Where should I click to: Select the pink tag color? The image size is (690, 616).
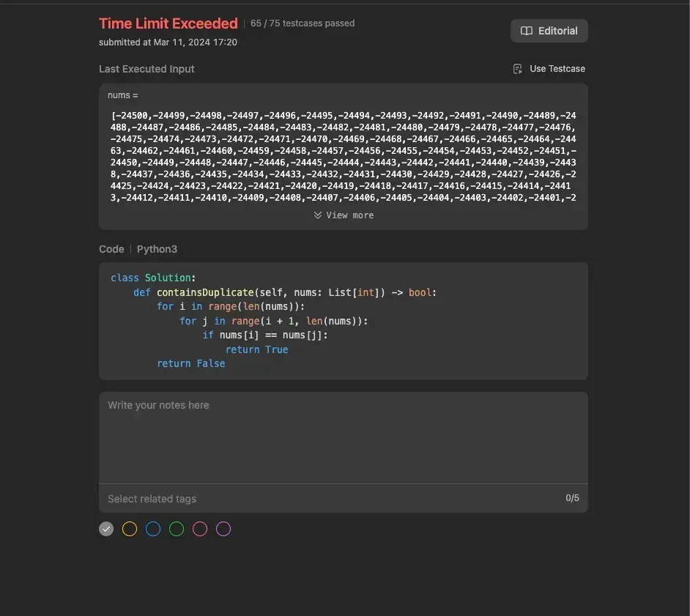click(x=199, y=528)
